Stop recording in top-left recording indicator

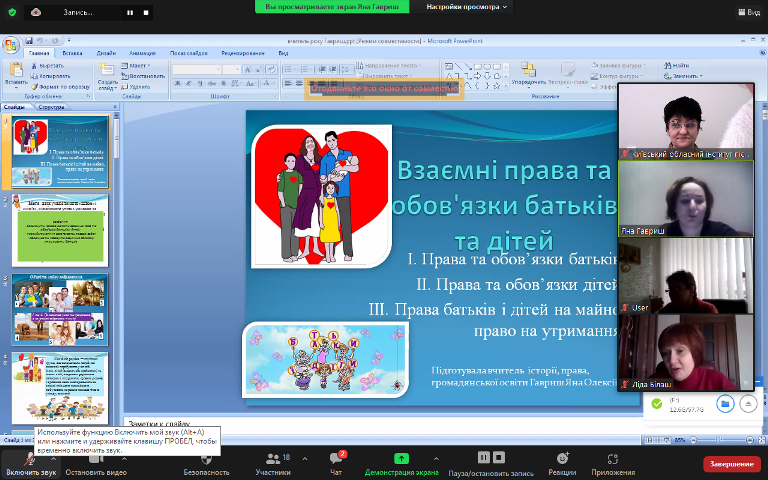145,13
